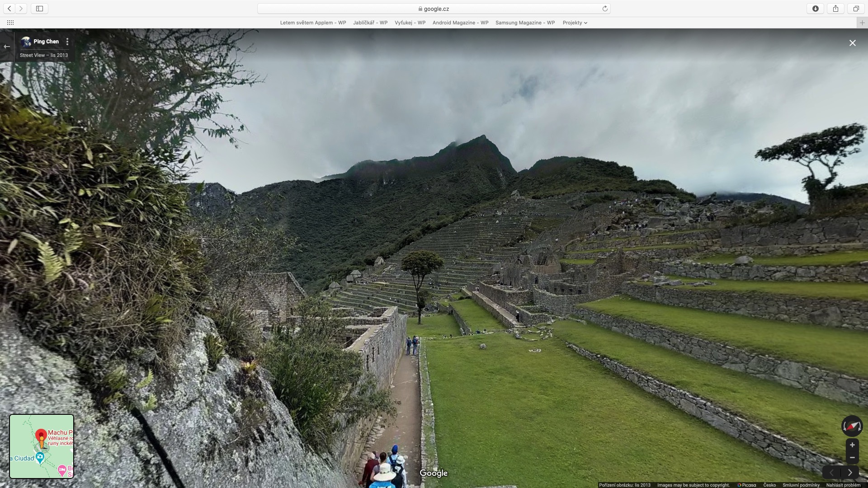Image resolution: width=868 pixels, height=488 pixels.
Task: Go to next photo arrow
Action: (x=850, y=473)
